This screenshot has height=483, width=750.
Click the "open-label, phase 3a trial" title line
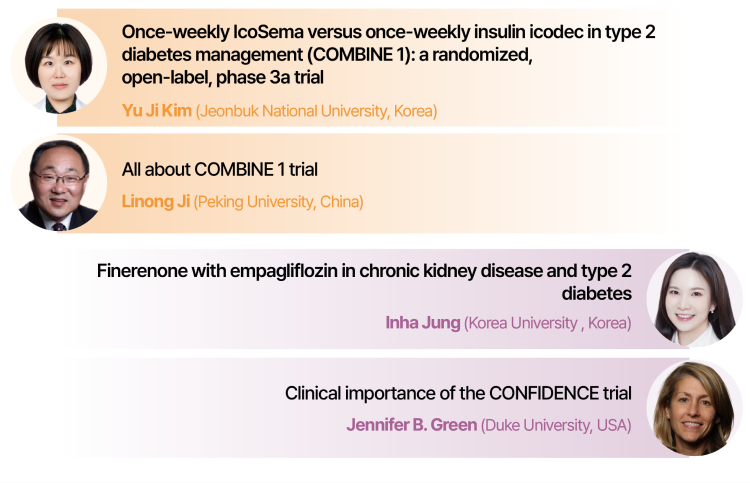(x=223, y=76)
